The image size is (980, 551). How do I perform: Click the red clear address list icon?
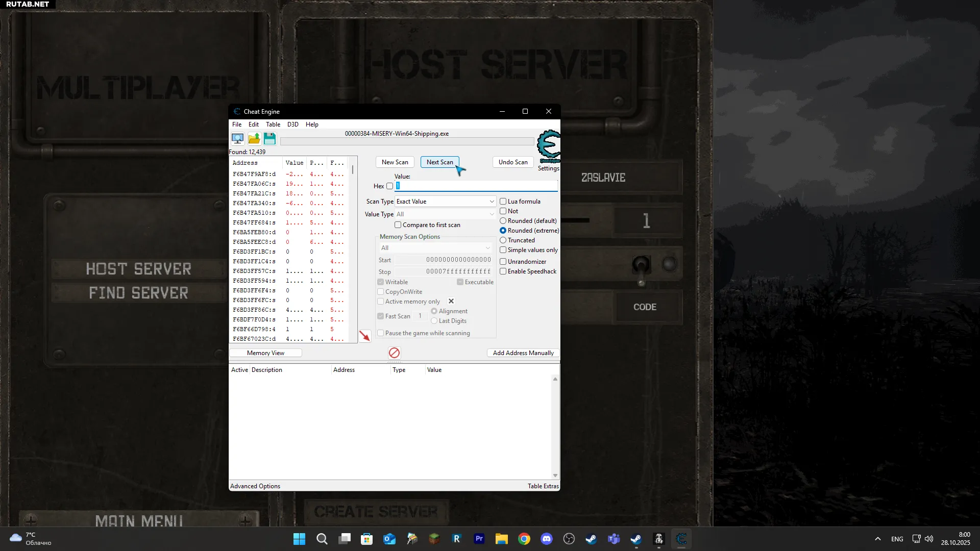click(394, 353)
